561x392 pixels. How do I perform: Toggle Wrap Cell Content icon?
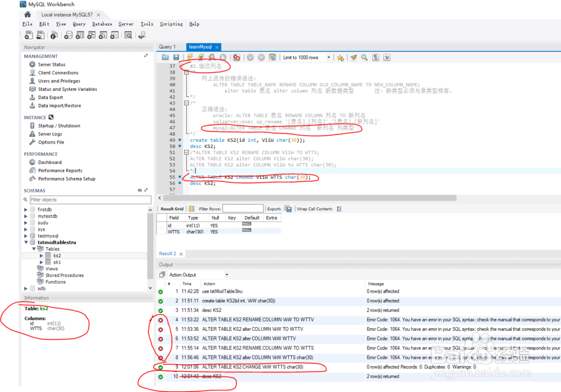click(x=339, y=209)
